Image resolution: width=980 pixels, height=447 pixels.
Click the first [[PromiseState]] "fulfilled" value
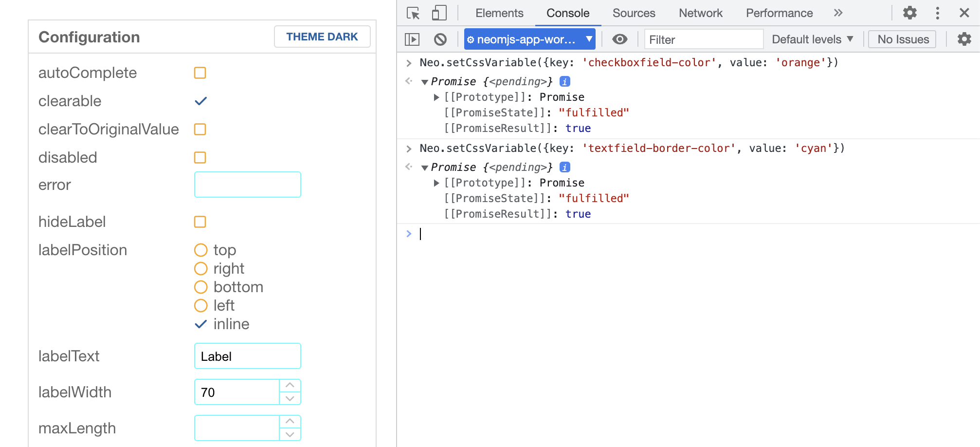tap(594, 113)
